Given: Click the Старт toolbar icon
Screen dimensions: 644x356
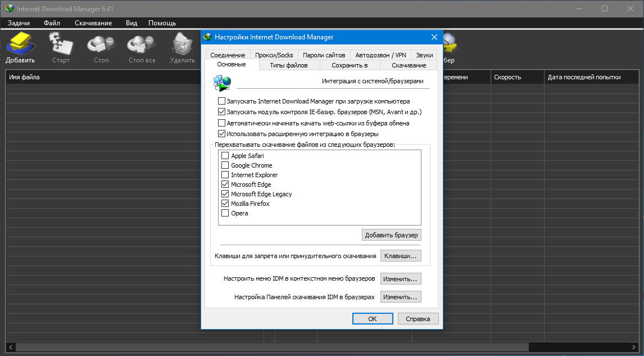Looking at the screenshot, I should (61, 43).
